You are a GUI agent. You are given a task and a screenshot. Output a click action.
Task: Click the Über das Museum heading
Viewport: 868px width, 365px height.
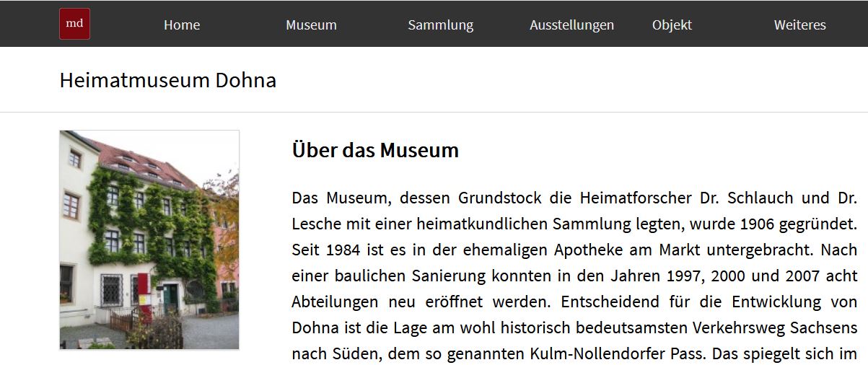coord(375,151)
